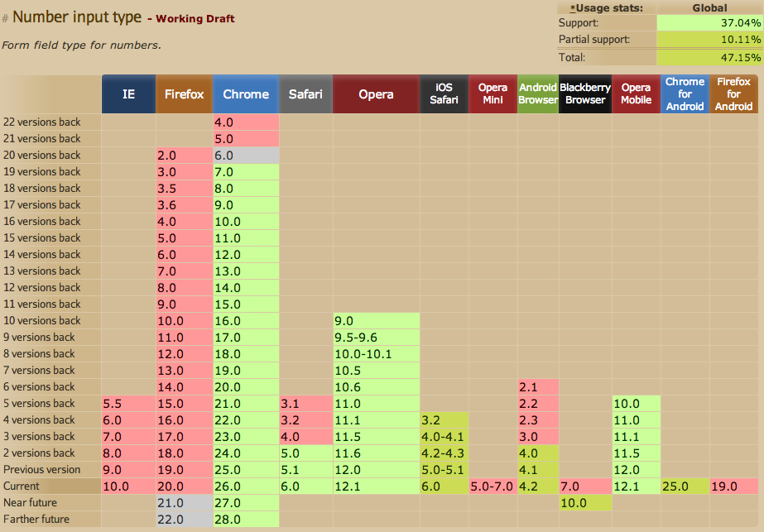Click the Opera column header
Viewport: 764px width, 532px height.
(x=376, y=94)
